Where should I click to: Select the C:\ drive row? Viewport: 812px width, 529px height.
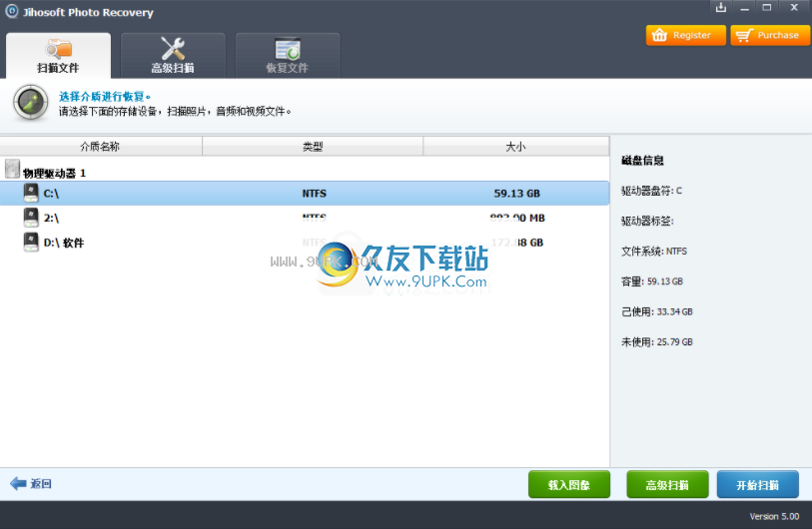[305, 193]
